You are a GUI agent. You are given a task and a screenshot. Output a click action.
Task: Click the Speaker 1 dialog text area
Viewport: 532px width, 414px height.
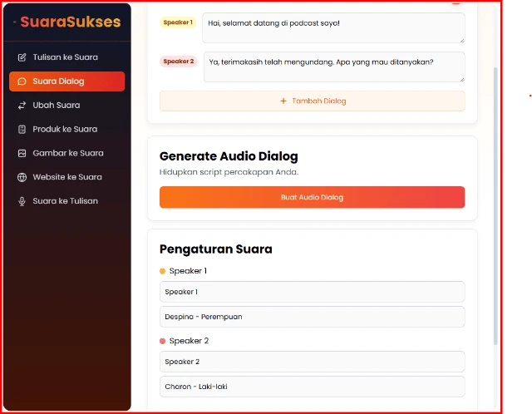point(332,27)
